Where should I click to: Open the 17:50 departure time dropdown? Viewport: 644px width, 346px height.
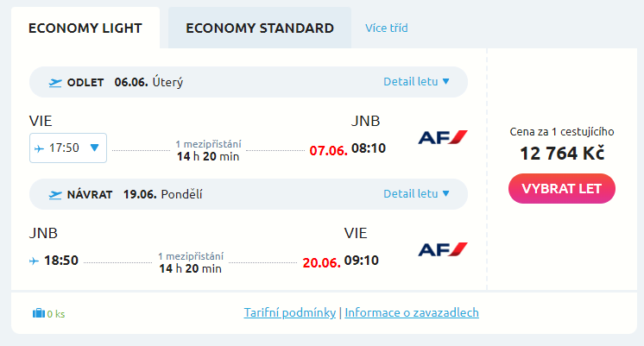(94, 148)
